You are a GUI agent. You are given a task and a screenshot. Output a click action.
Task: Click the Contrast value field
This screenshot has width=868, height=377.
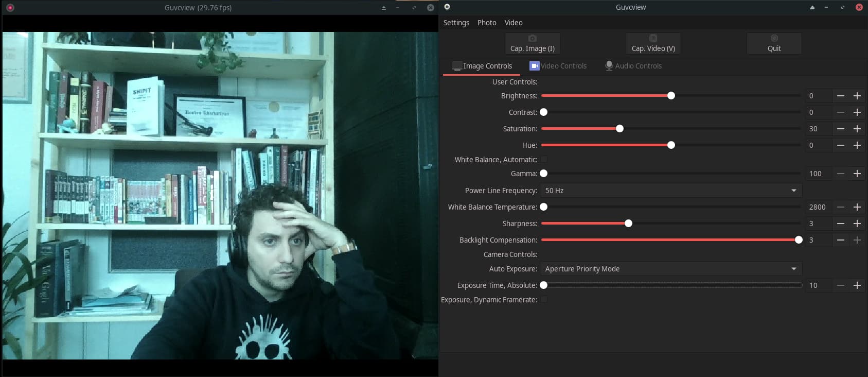point(819,112)
